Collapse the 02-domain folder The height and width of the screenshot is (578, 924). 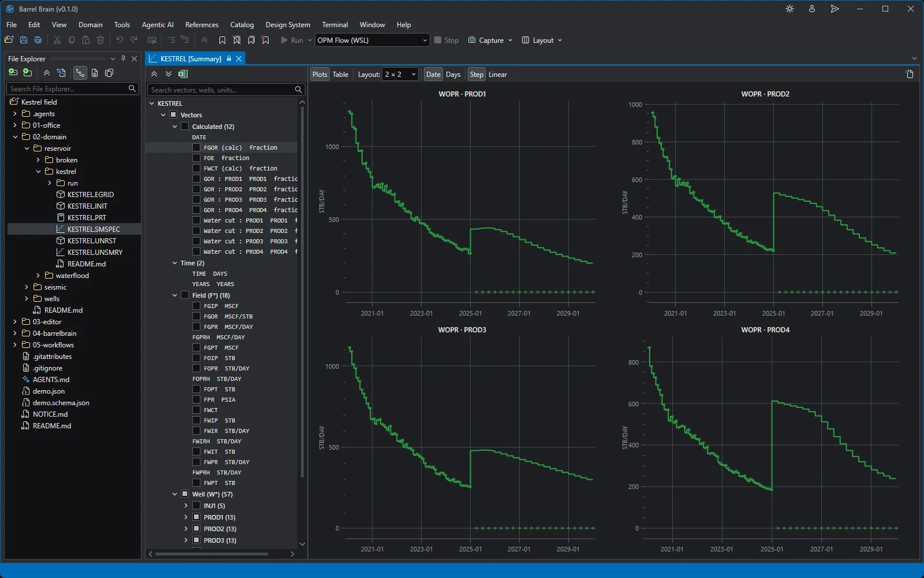(15, 137)
